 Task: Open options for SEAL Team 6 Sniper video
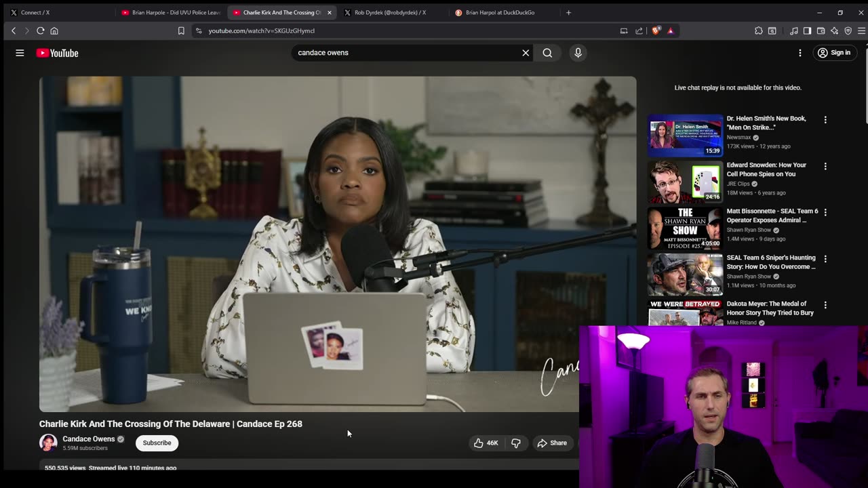[x=825, y=259]
